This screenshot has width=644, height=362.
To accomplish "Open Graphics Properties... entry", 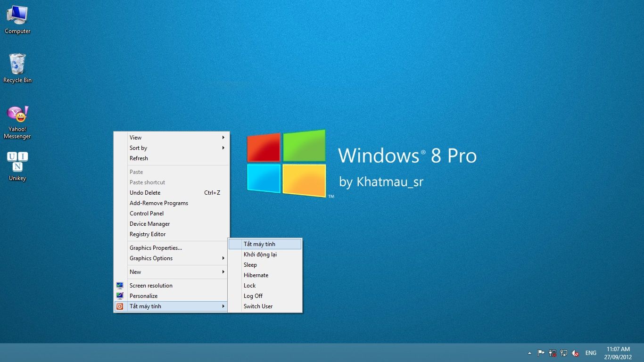I will click(172, 248).
